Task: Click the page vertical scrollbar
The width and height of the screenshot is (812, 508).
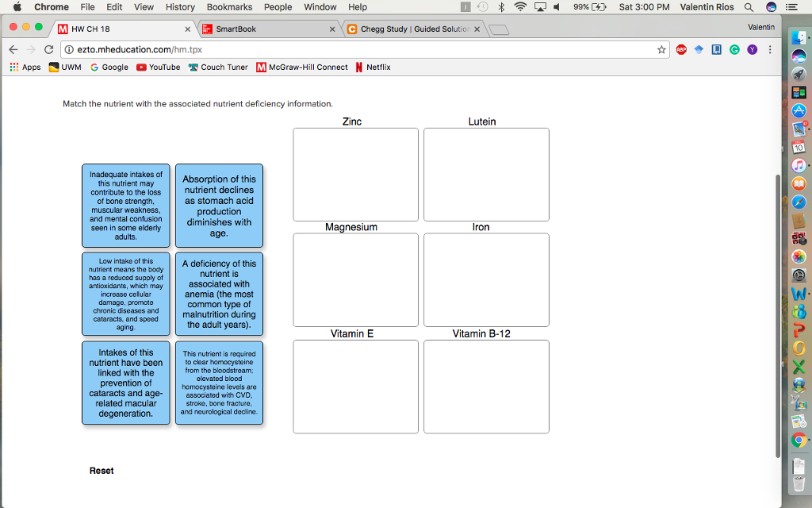Action: [x=777, y=316]
